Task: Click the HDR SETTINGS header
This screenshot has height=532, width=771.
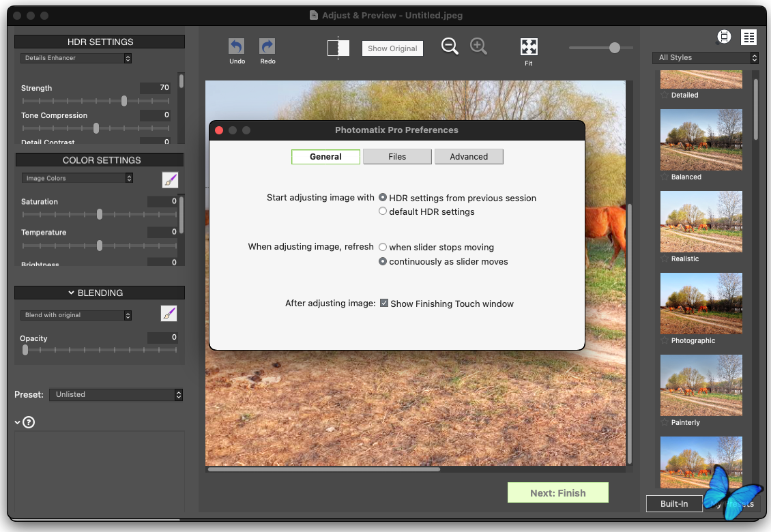Action: coord(100,42)
